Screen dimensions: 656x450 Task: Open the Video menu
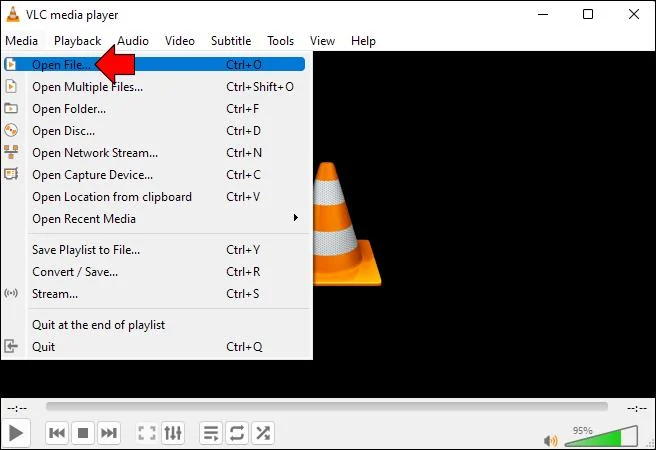pos(180,41)
